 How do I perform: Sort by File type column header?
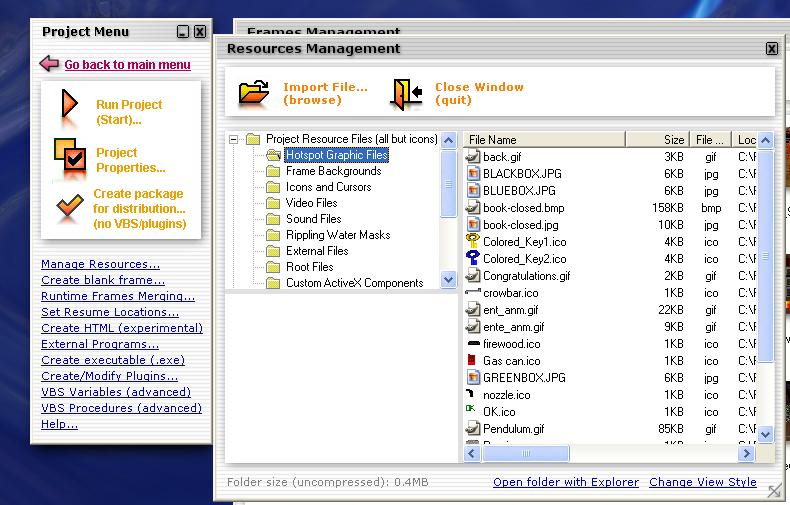[x=709, y=140]
